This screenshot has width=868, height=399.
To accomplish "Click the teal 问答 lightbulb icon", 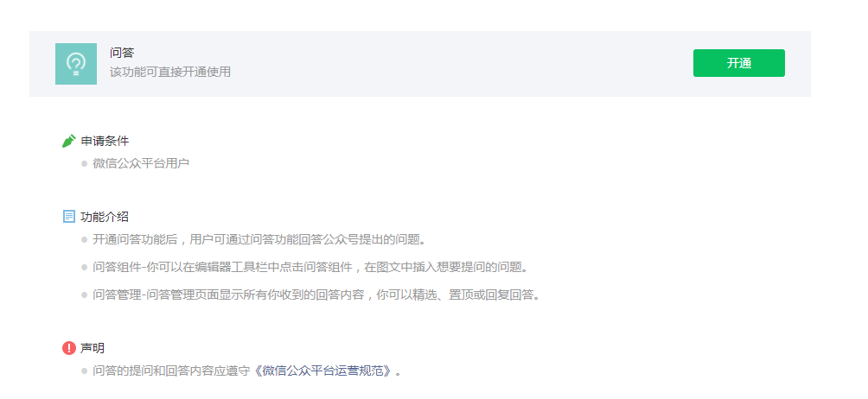I will click(76, 64).
